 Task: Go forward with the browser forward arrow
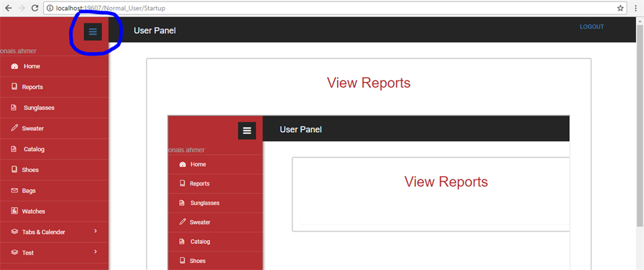tap(22, 8)
